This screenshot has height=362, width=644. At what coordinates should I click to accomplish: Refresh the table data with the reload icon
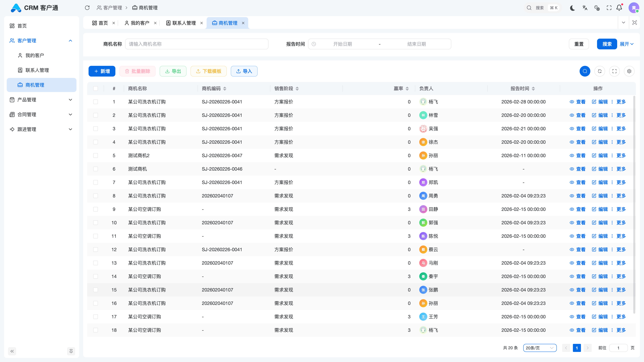click(x=600, y=71)
